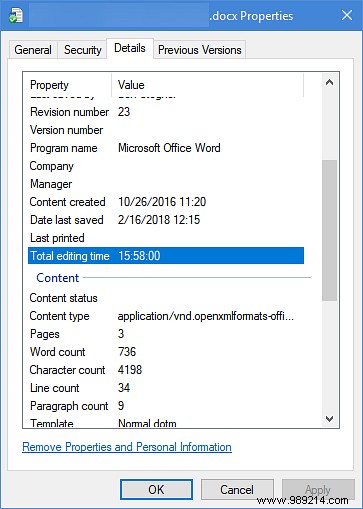
Task: Click the scrollbar up arrow
Action: click(x=329, y=82)
